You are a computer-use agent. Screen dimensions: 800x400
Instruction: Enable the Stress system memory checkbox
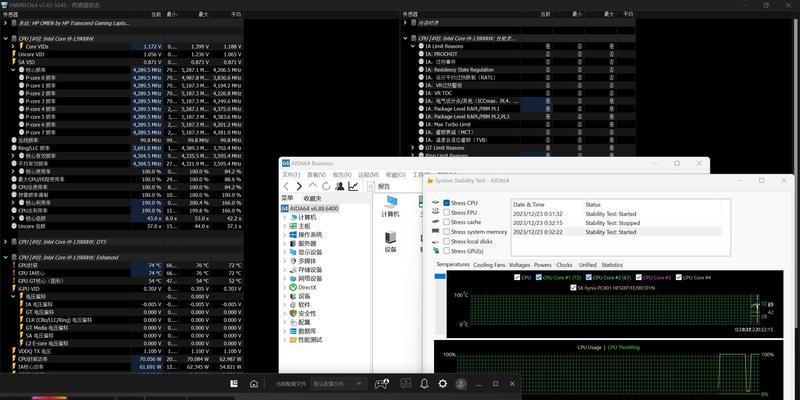447,232
